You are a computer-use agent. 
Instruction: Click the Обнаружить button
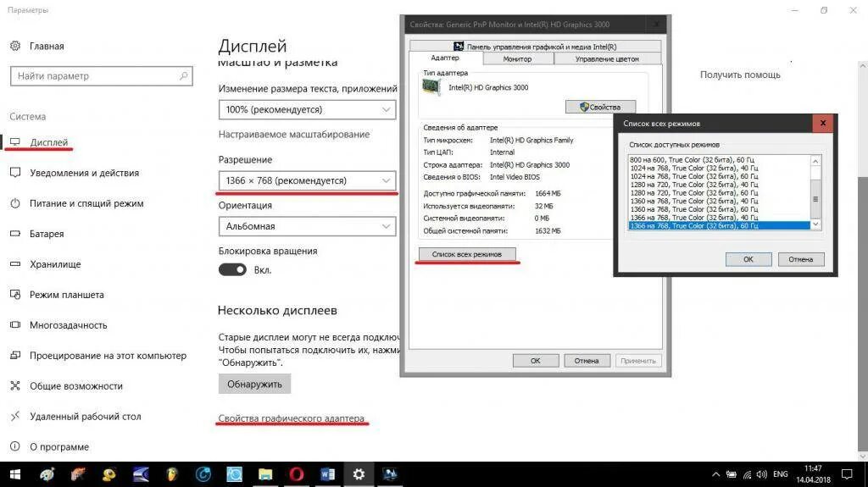254,384
